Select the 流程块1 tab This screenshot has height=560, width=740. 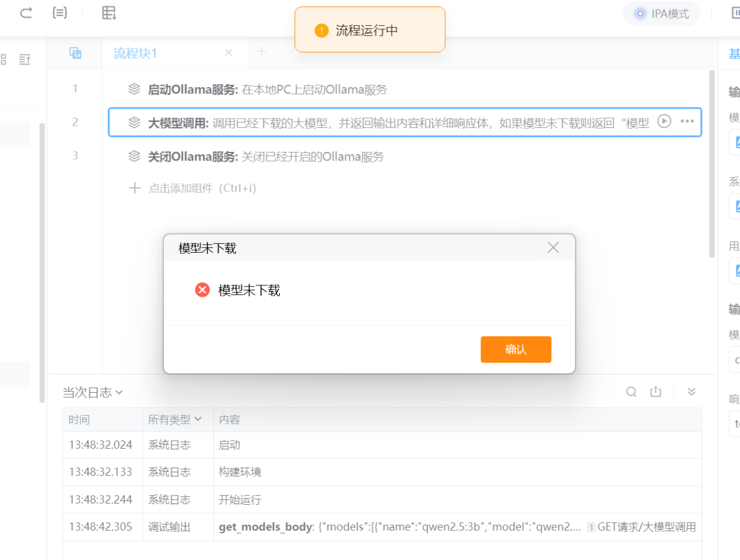click(136, 53)
